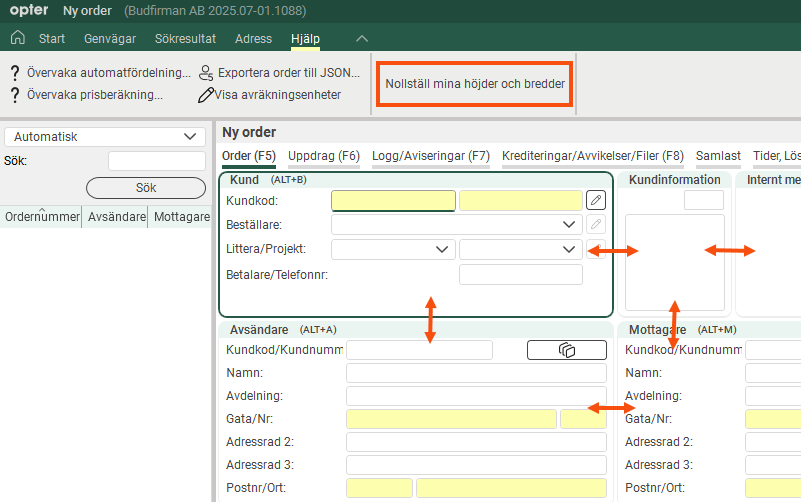Click Nollställ mina höjder och bredder

[475, 83]
